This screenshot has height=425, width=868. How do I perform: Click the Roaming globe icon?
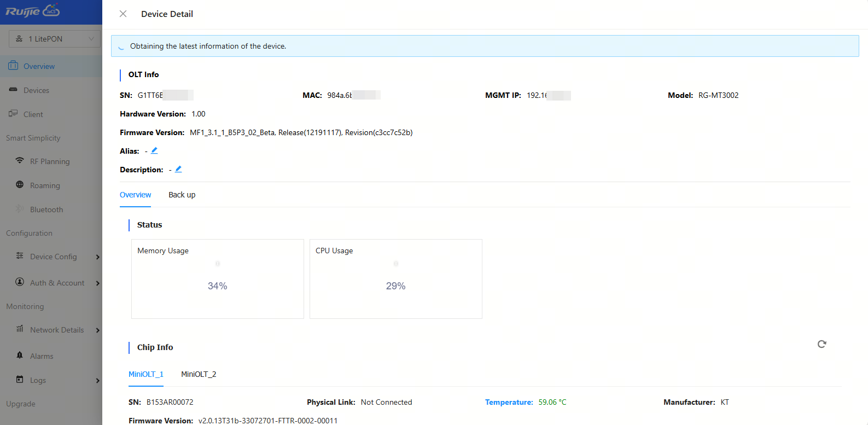click(20, 185)
